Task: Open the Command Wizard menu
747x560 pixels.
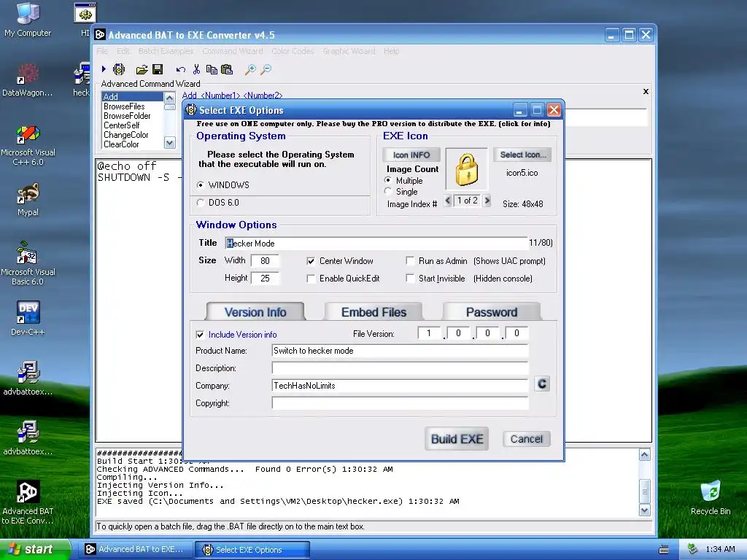Action: point(233,51)
